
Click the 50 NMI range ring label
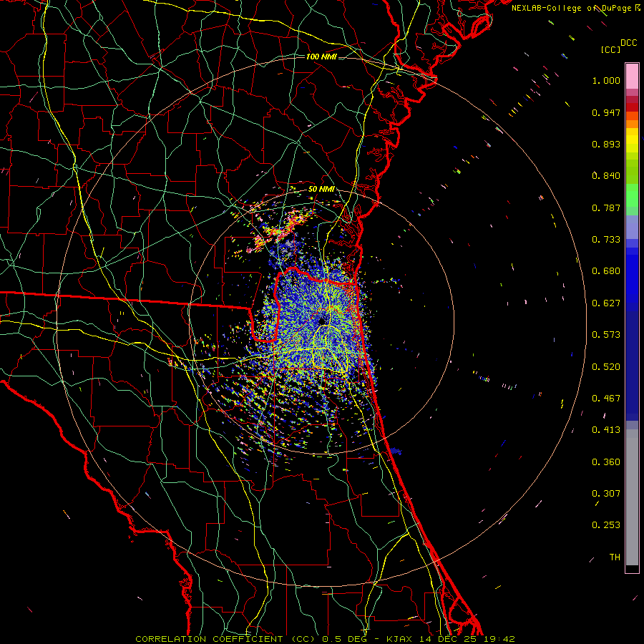[321, 190]
